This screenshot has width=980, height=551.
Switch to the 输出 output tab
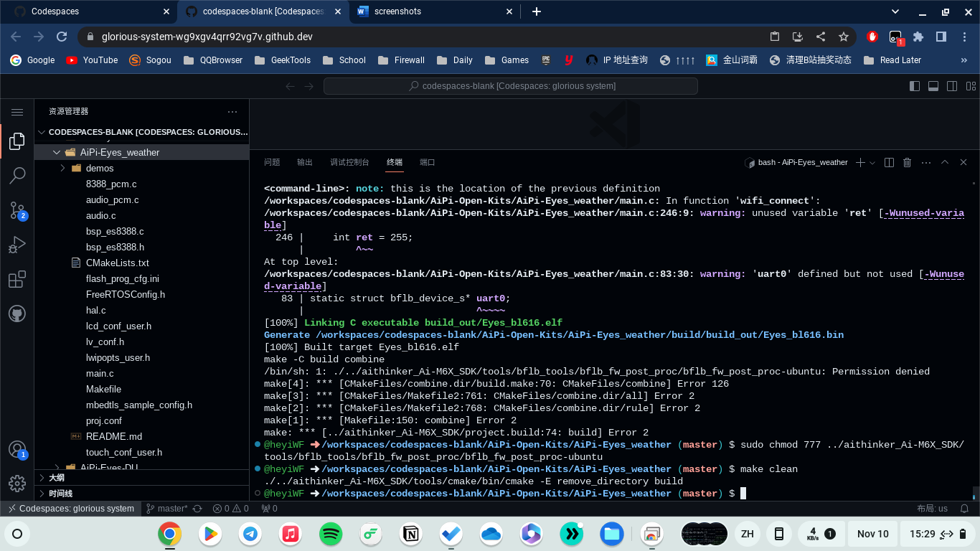coord(305,163)
